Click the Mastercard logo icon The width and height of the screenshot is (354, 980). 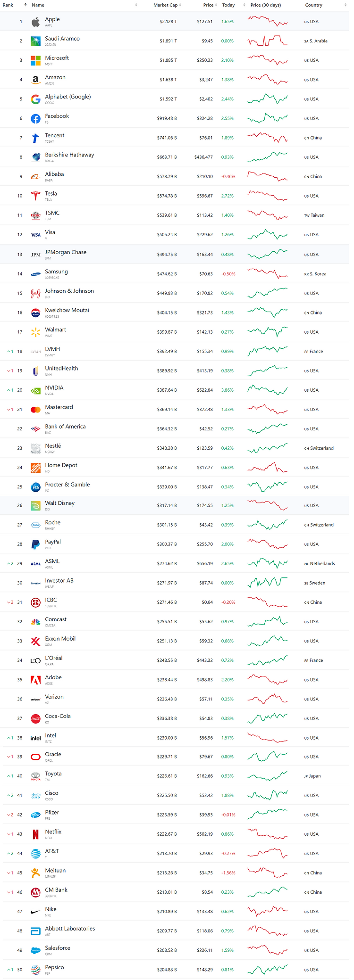coord(35,410)
